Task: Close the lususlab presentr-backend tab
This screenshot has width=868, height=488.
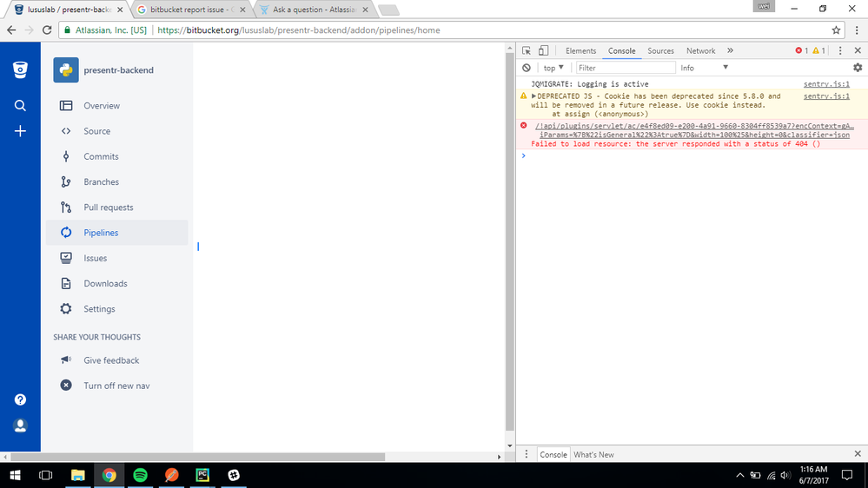Action: (x=120, y=10)
